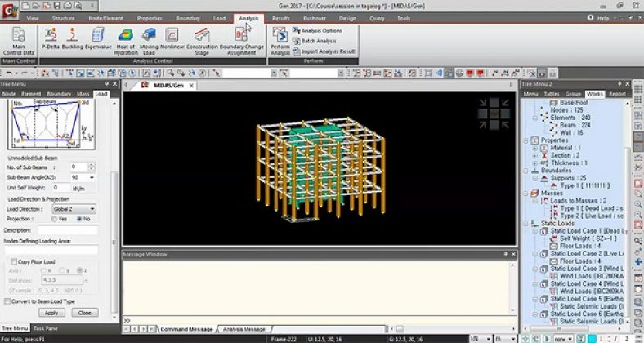Open Buckling analysis control
This screenshot has width=644, height=343.
pyautogui.click(x=72, y=39)
